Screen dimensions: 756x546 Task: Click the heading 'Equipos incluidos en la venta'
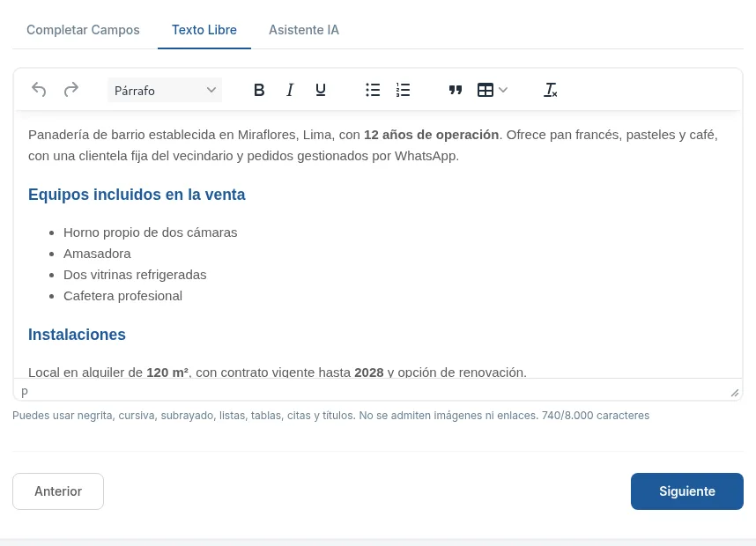click(137, 195)
